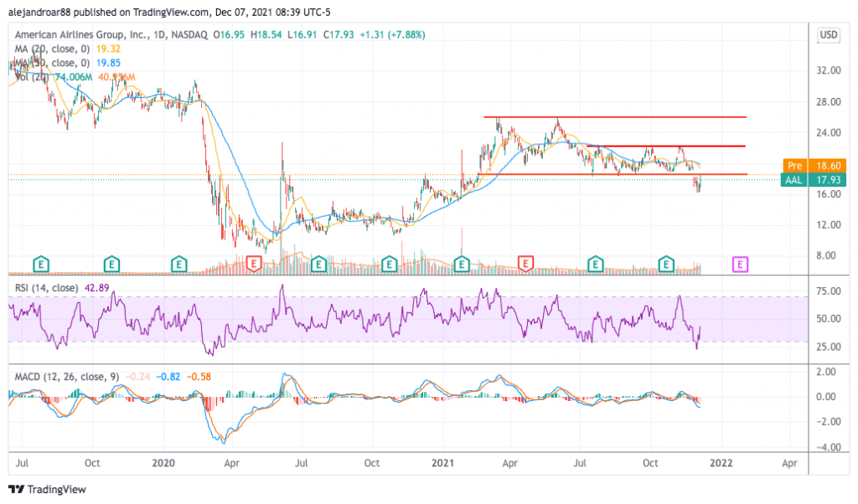The width and height of the screenshot is (858, 504).
Task: Click the '−4.00' MACD axis label
Action: coord(827,447)
